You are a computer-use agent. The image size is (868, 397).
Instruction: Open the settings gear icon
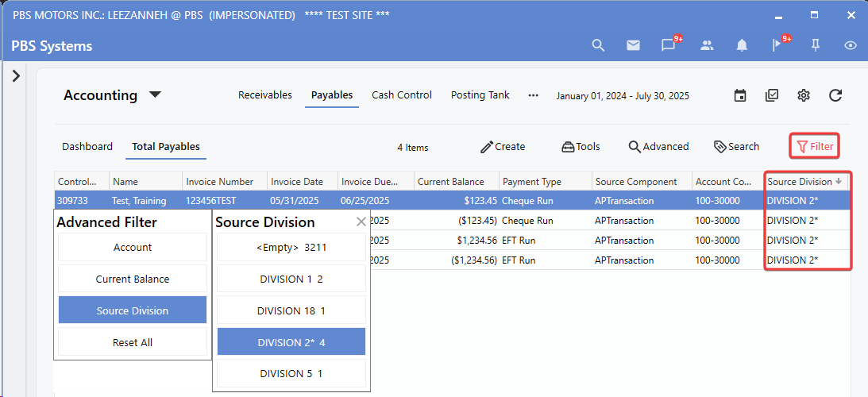(x=804, y=95)
